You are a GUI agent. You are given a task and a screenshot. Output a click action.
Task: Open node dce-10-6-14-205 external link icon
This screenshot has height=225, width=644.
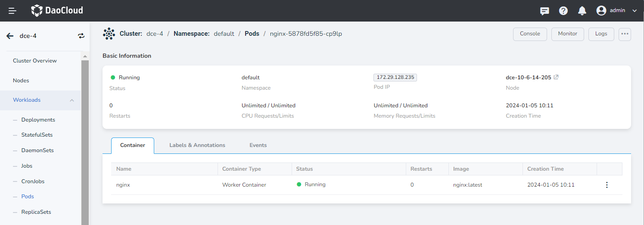click(x=556, y=78)
